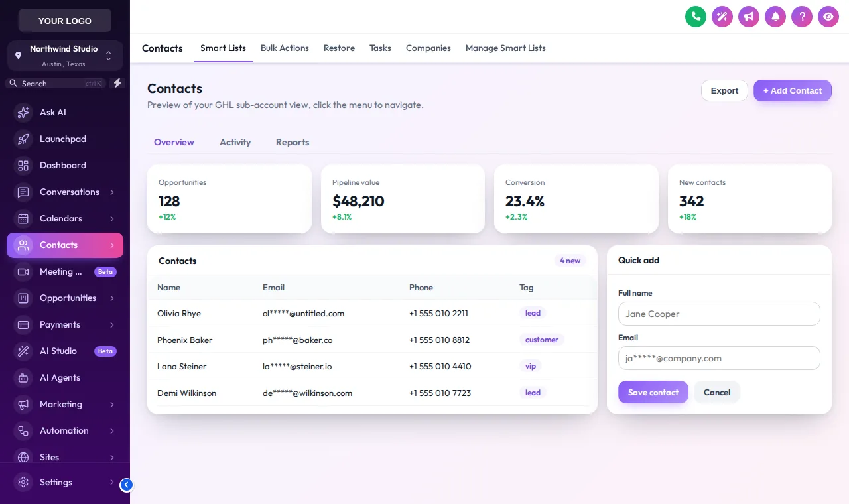Screen dimensions: 849x504
Task: Click the Conversations chat icon
Action: pos(23,192)
